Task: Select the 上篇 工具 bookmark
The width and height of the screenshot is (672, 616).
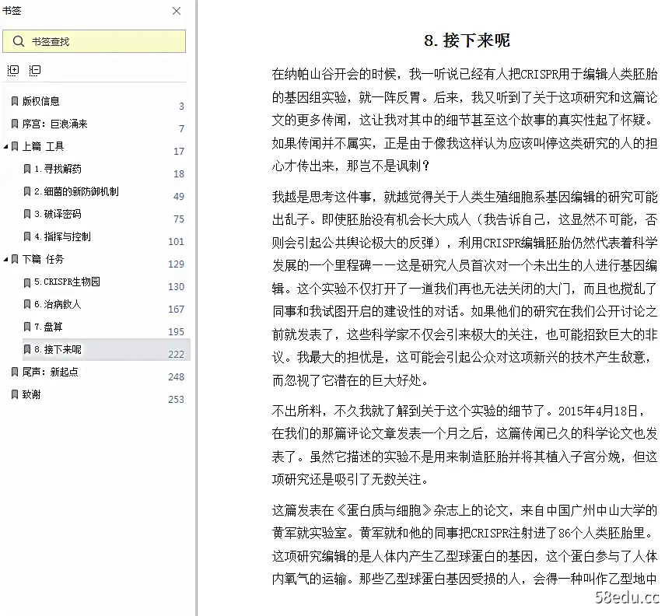Action: [43, 146]
